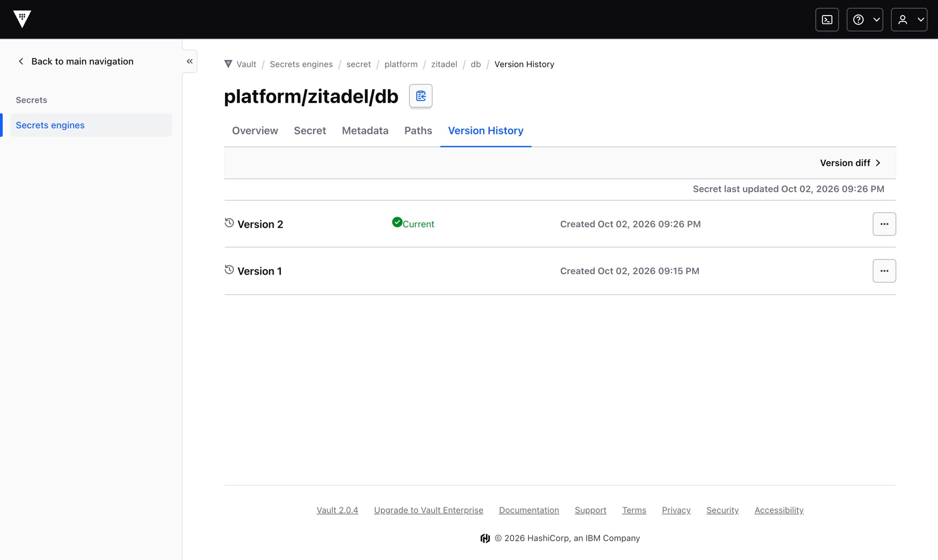Copy the platform/zitadel/db path icon
Viewport: 938px width, 560px height.
[x=421, y=96]
